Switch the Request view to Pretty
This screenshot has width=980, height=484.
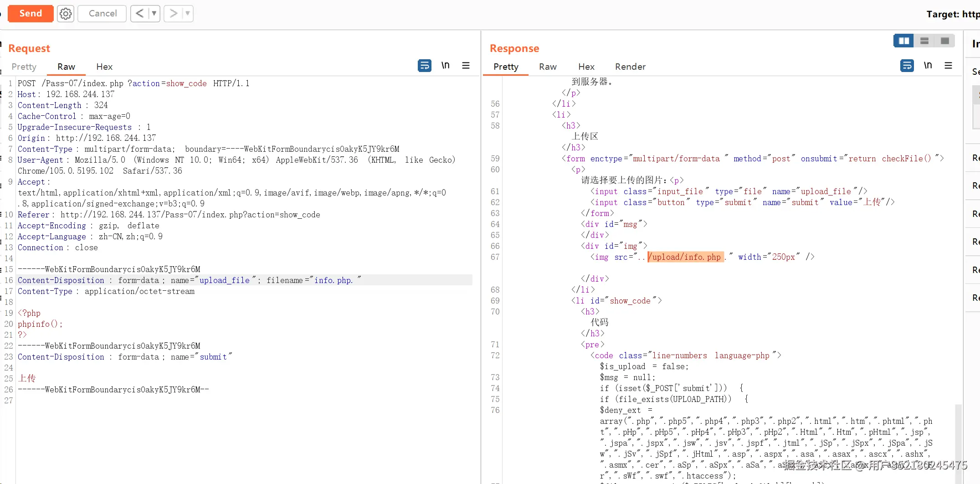coord(24,67)
